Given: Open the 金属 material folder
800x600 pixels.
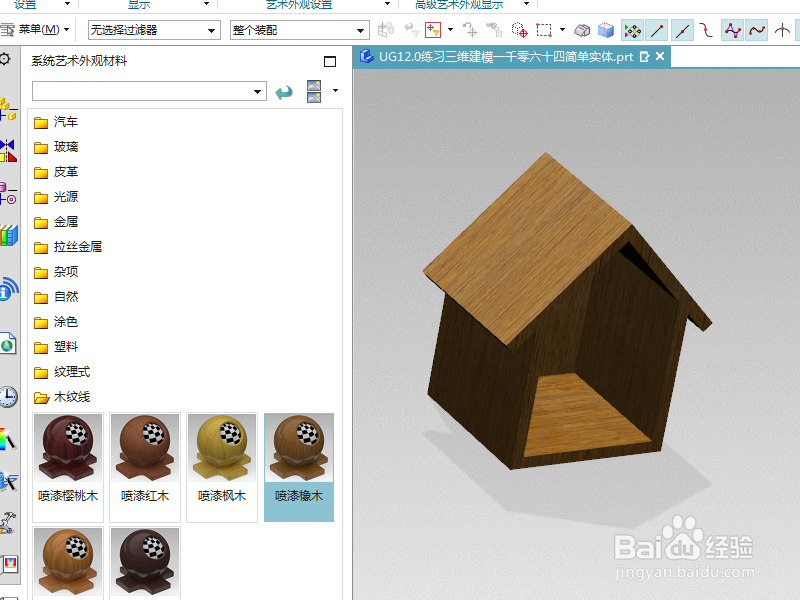Looking at the screenshot, I should 56,222.
